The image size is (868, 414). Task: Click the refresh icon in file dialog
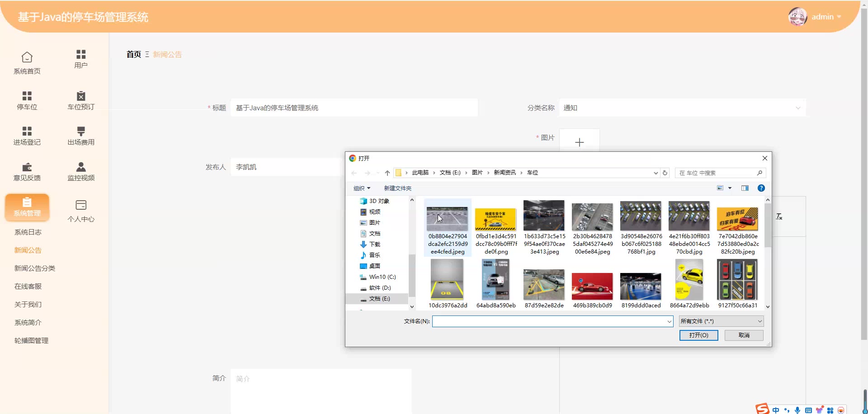665,173
